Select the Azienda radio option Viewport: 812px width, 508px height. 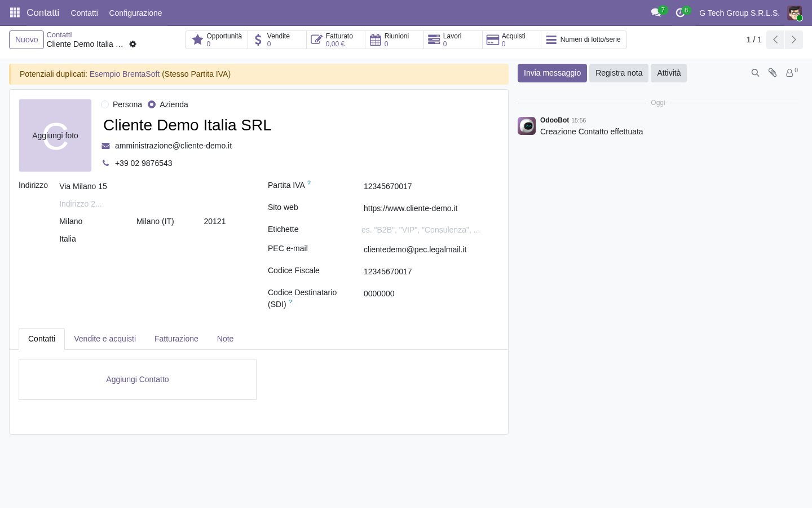pos(152,104)
